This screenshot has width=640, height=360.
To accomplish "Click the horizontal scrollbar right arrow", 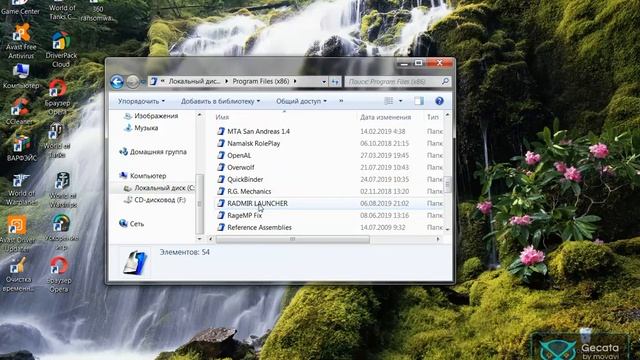I will (x=438, y=240).
